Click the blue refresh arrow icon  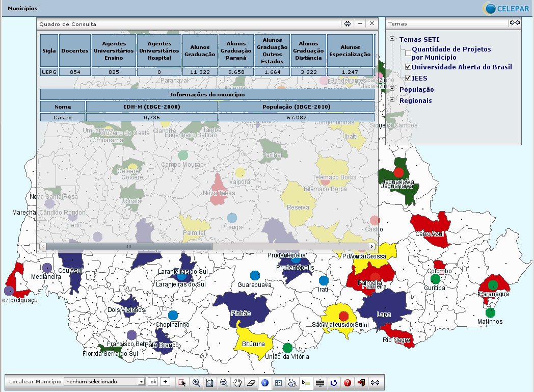[x=334, y=382]
